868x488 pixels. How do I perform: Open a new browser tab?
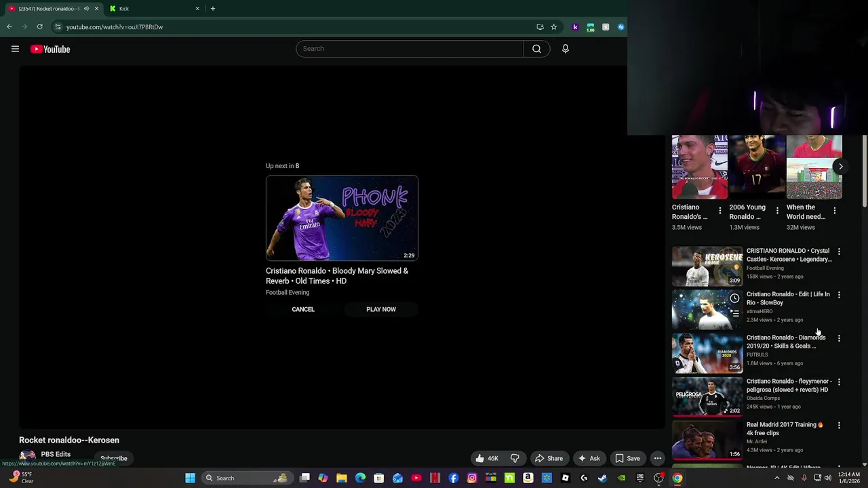(x=213, y=9)
